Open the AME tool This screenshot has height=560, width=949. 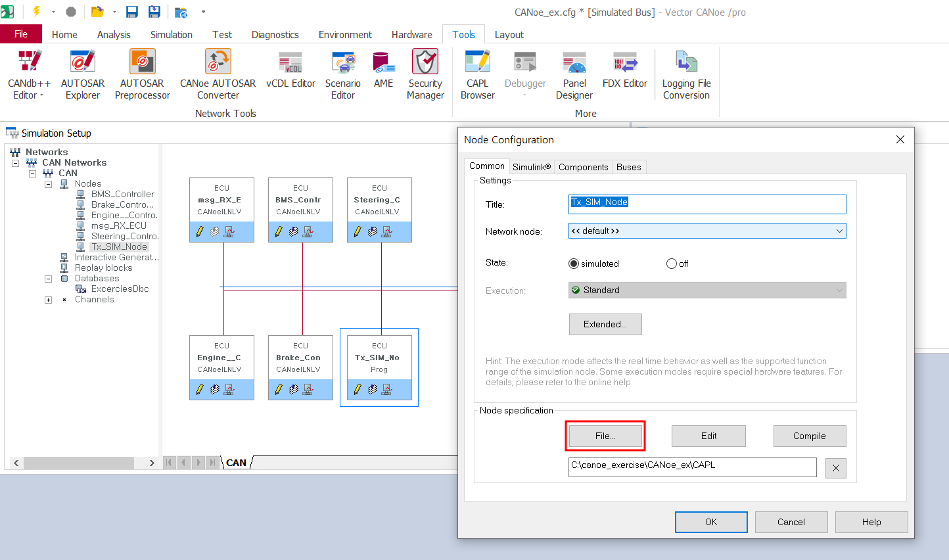click(384, 69)
